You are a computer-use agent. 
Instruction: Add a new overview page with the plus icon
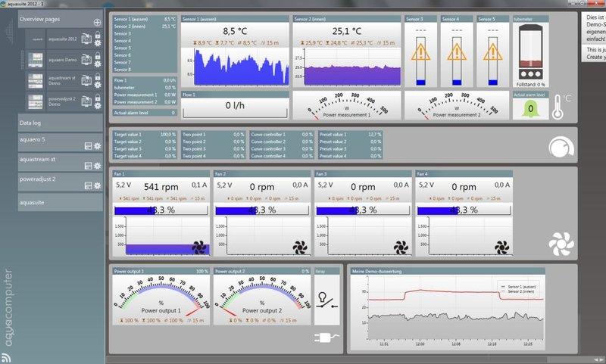point(98,23)
